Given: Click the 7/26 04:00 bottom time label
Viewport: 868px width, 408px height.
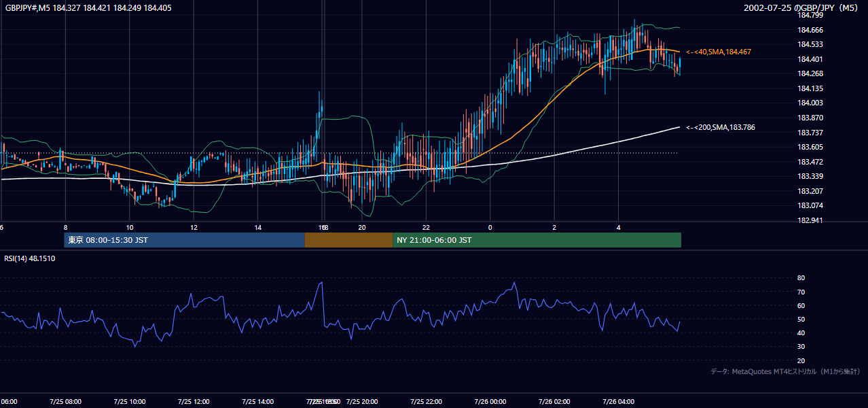Looking at the screenshot, I should tap(618, 401).
